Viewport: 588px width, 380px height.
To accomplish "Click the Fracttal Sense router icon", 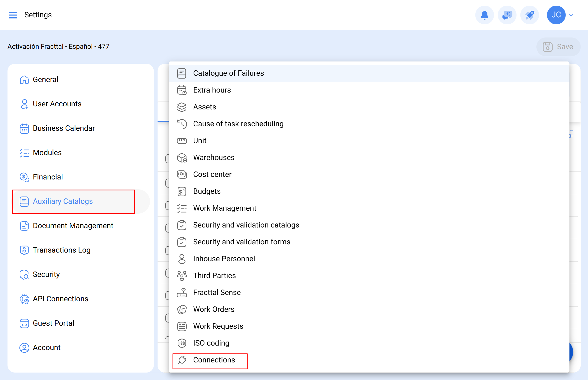I will [x=182, y=292].
